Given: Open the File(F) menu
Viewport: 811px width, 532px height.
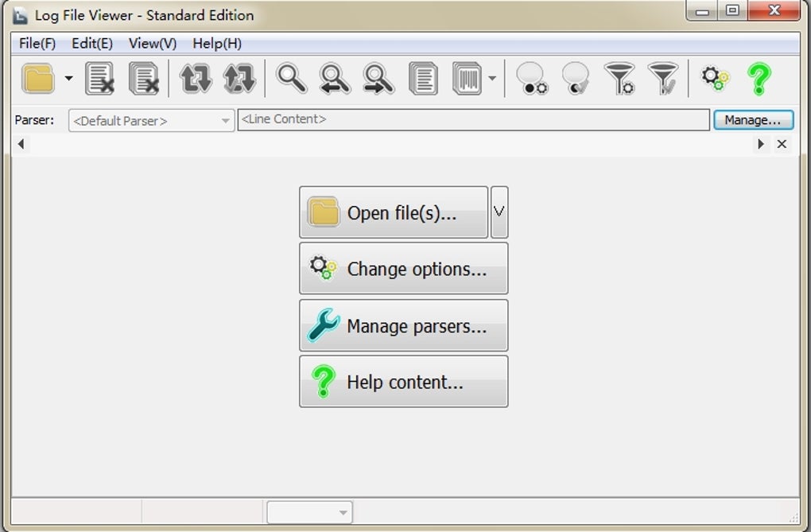Looking at the screenshot, I should point(37,44).
